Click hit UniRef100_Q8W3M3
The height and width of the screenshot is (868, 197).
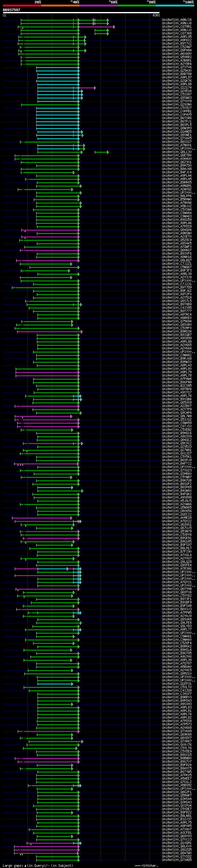pos(177,128)
